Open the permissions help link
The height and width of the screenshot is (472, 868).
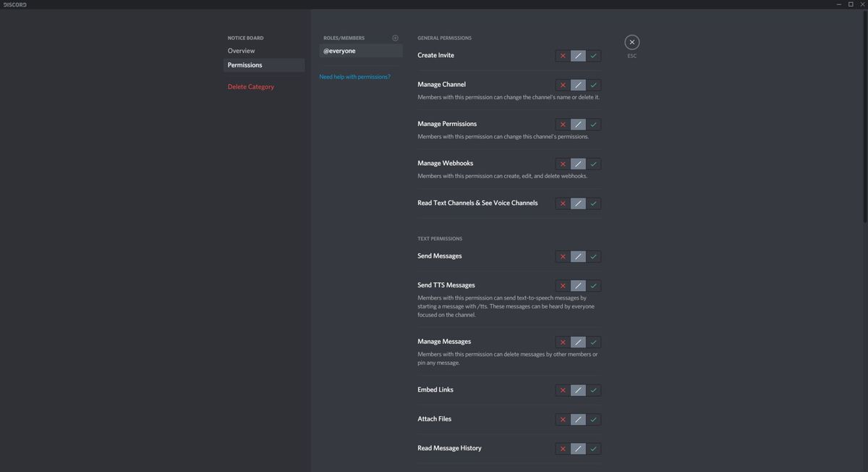pos(355,76)
